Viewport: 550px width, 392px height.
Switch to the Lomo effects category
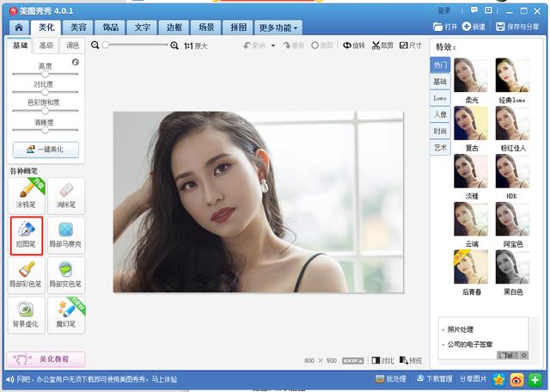tap(440, 98)
